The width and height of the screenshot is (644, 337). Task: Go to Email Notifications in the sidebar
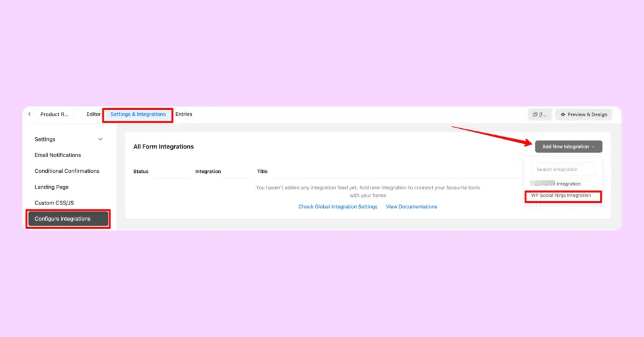pyautogui.click(x=58, y=155)
